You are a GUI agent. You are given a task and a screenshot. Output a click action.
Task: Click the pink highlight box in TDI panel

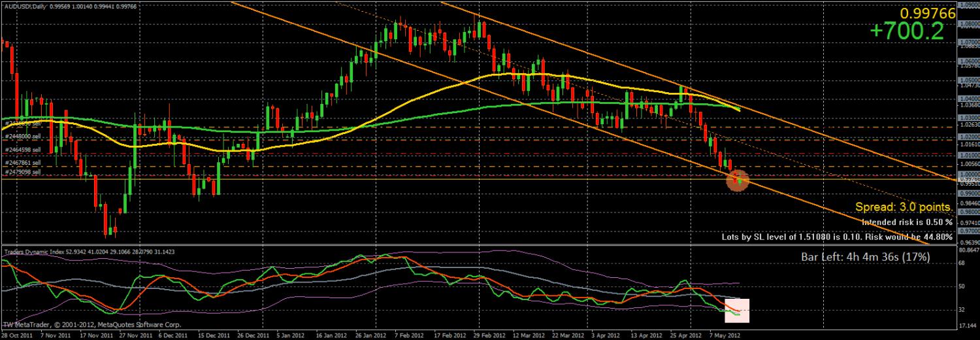coord(736,311)
